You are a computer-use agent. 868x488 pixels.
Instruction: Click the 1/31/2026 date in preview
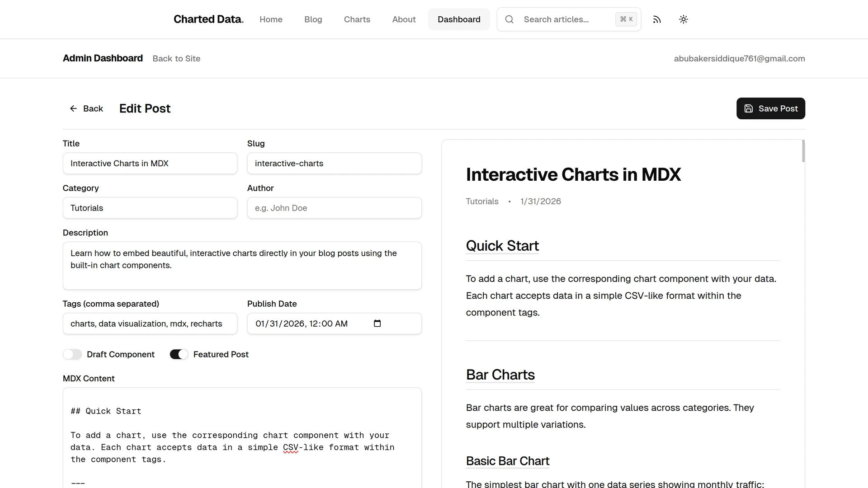click(541, 202)
